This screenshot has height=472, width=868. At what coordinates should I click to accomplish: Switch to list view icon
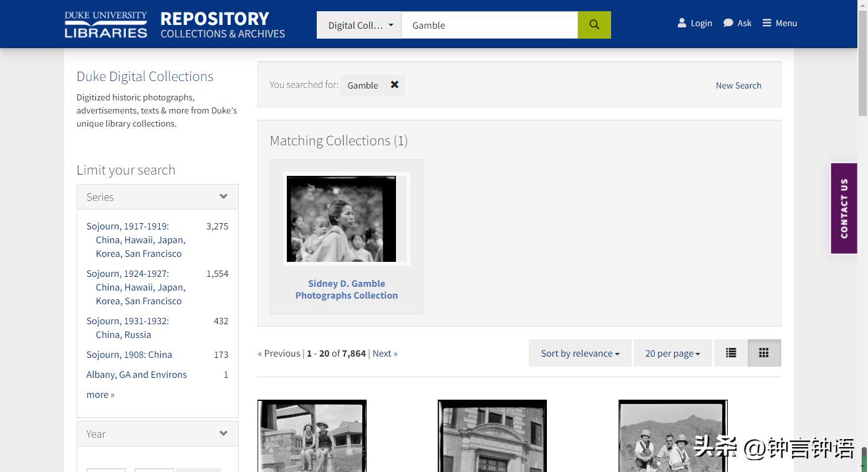731,353
